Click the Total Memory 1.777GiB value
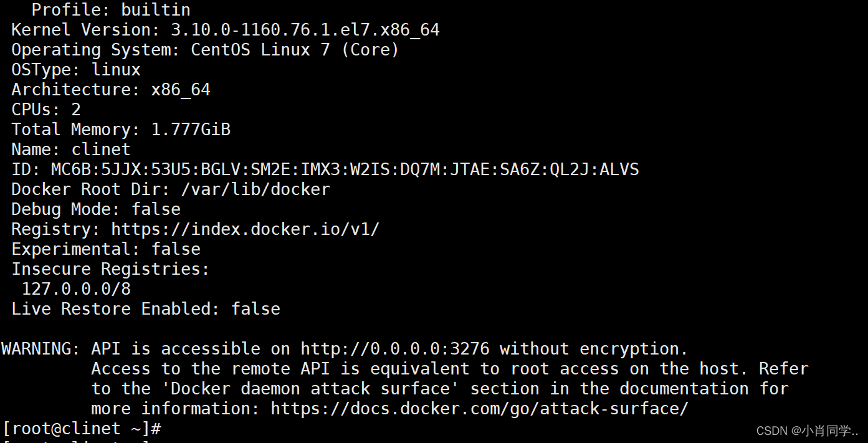868x443 pixels. (191, 130)
